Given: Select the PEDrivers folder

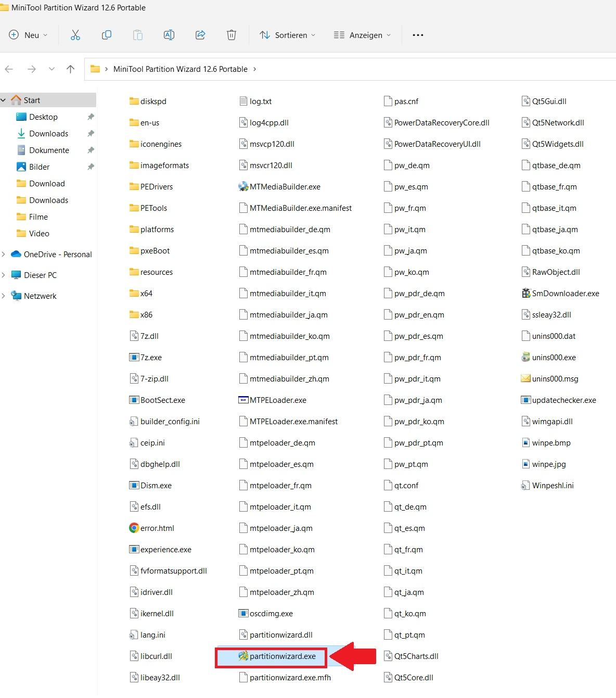Looking at the screenshot, I should 151,186.
